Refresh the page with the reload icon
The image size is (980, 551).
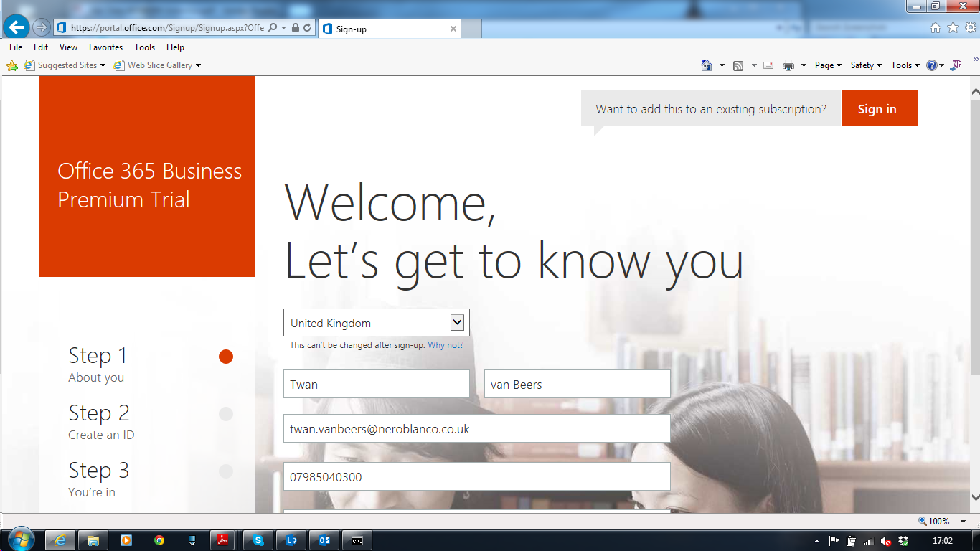(x=307, y=28)
